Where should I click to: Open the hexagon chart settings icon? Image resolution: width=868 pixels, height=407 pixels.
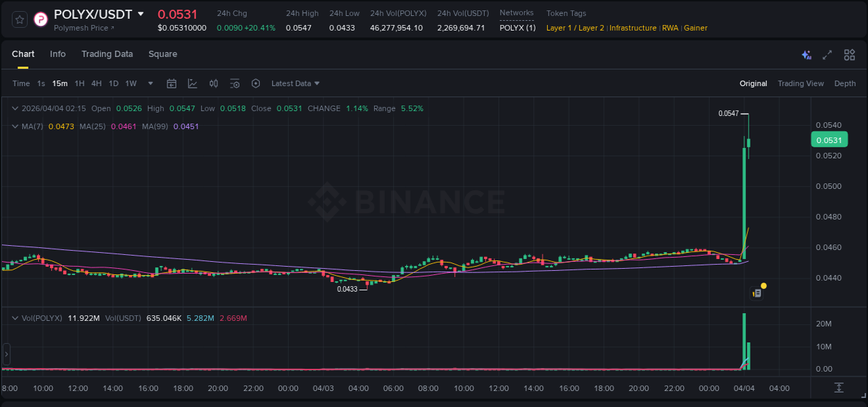pos(256,83)
